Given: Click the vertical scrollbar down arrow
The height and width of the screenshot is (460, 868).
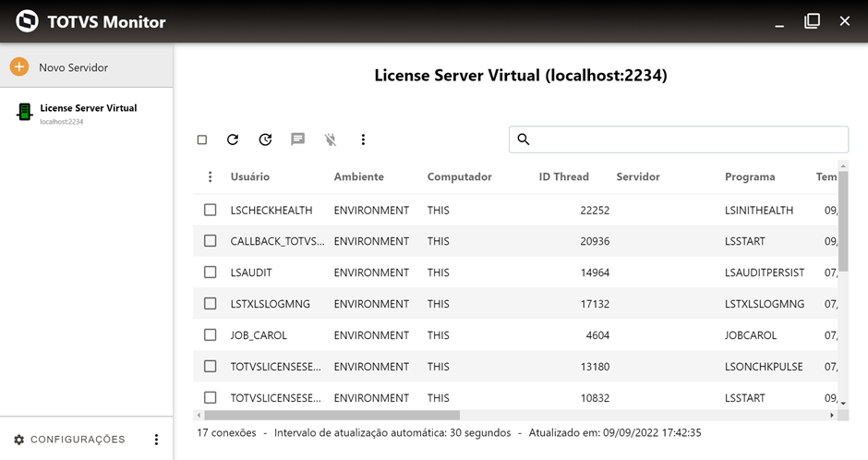Looking at the screenshot, I should pyautogui.click(x=843, y=404).
